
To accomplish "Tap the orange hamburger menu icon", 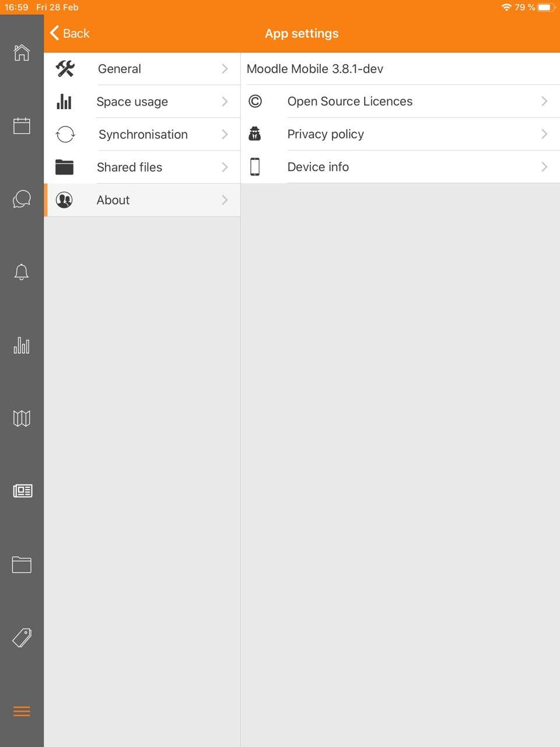I will [x=22, y=711].
